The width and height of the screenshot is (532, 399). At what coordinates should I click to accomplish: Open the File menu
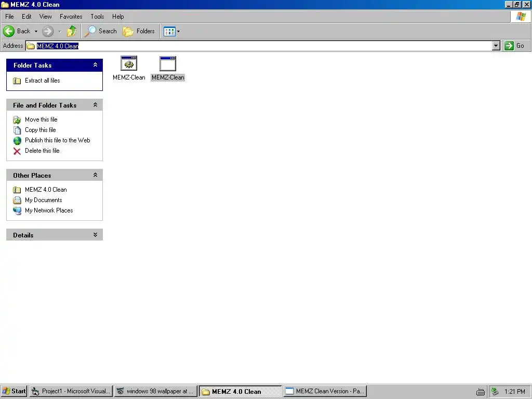(9, 16)
